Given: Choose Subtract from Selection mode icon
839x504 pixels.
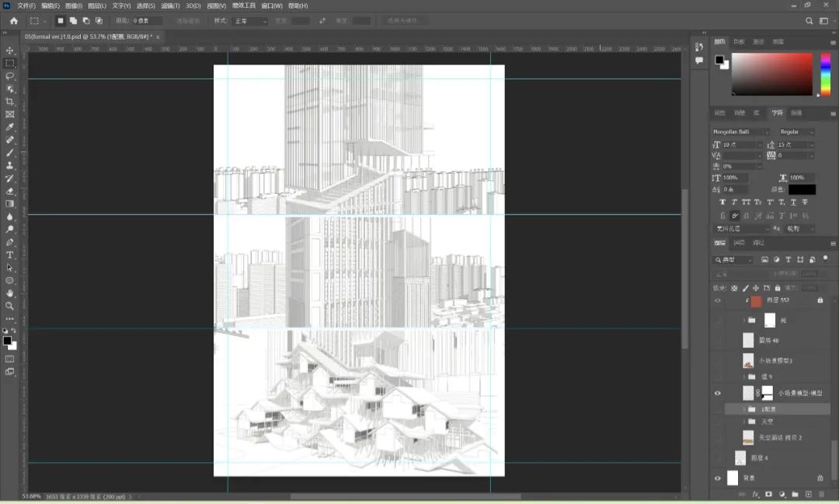Looking at the screenshot, I should coord(86,21).
